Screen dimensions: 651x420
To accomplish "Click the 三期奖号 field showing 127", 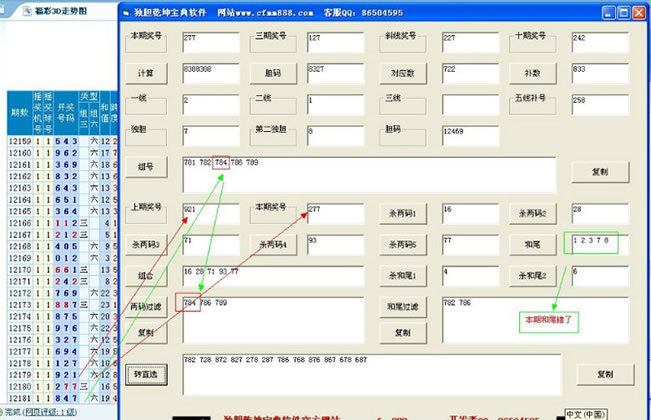I will point(342,42).
